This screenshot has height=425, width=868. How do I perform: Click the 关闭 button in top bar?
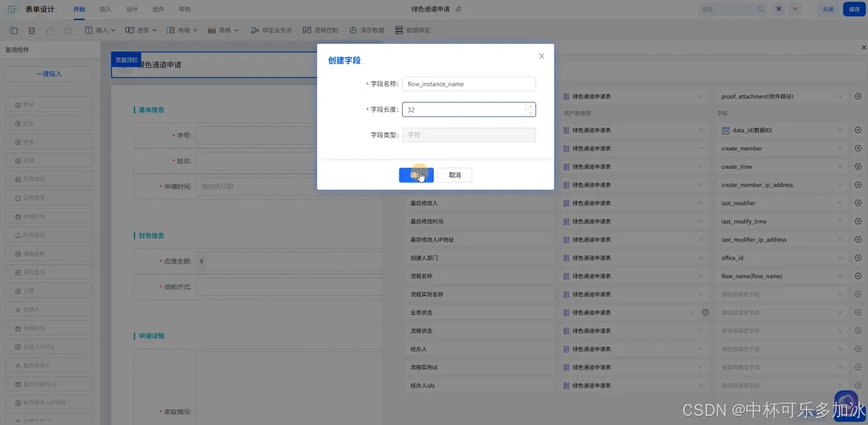pos(828,9)
